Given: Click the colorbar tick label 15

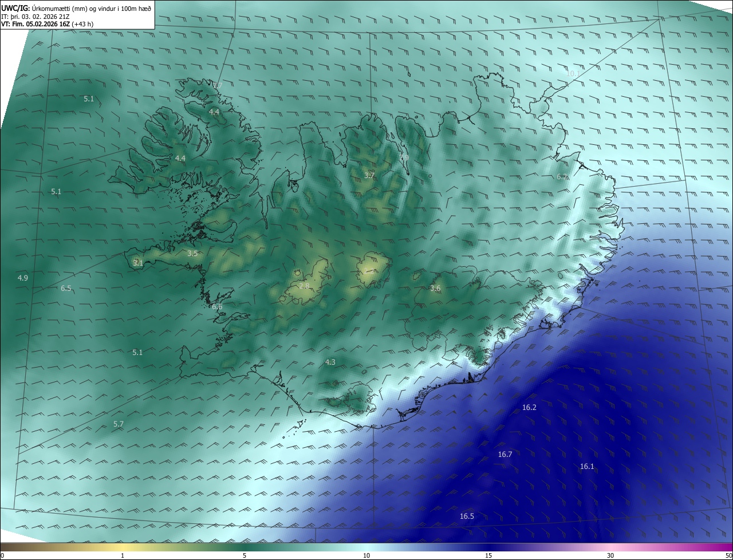Looking at the screenshot, I should click(x=488, y=555).
